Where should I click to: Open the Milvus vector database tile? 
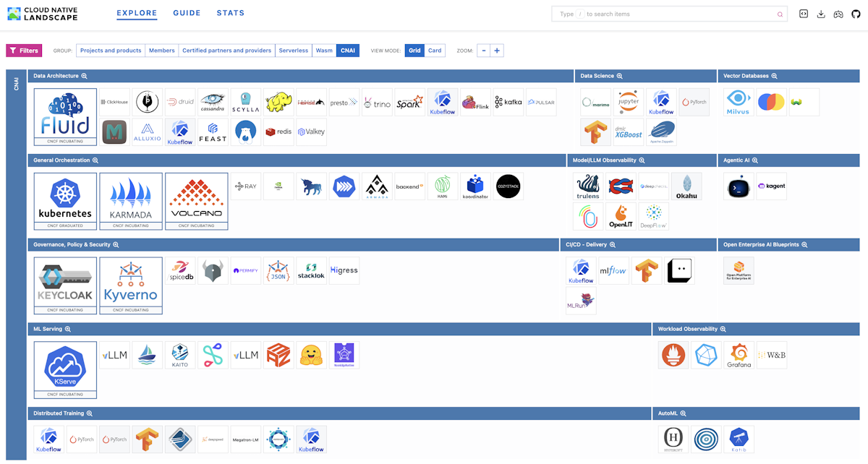pos(738,102)
